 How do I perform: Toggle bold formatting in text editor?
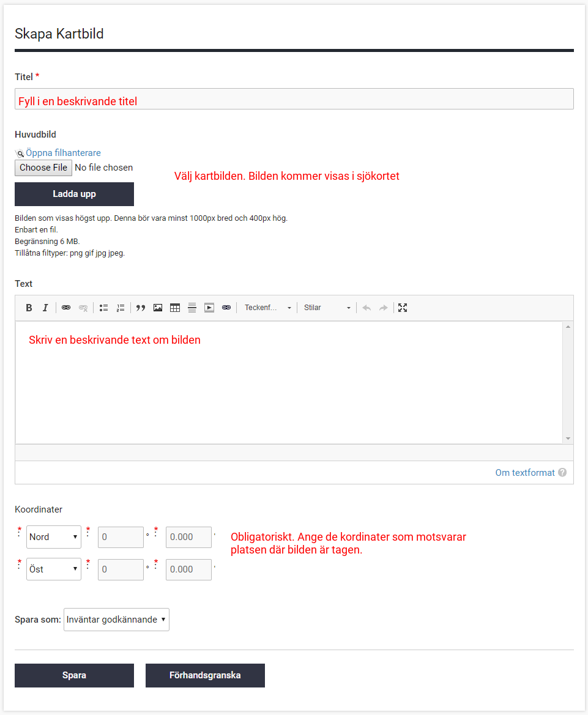[x=29, y=308]
